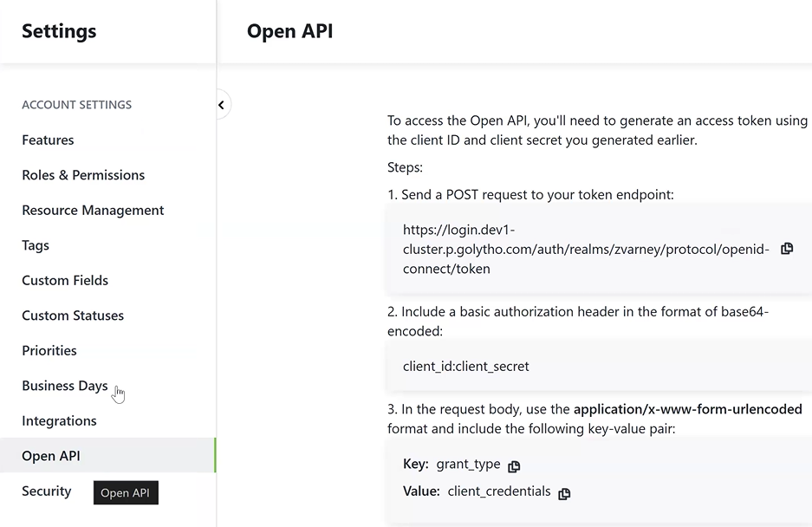Collapse the settings sidebar with the chevron

tap(221, 105)
